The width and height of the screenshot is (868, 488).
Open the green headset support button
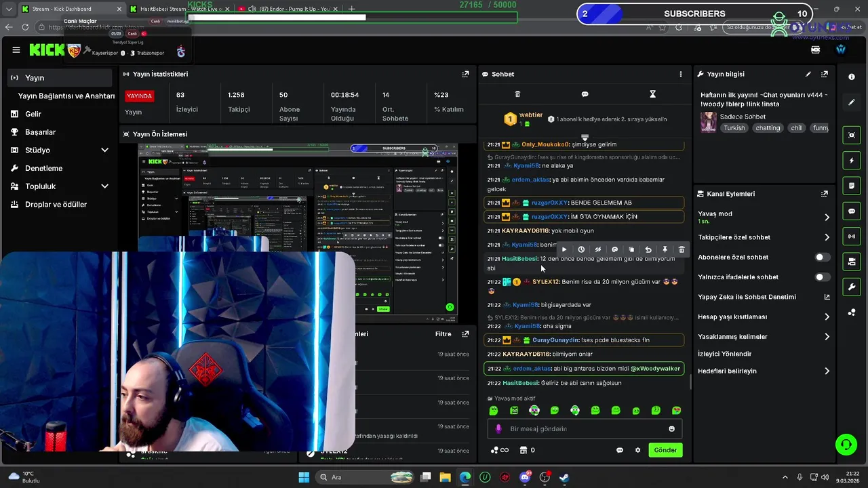tap(846, 445)
